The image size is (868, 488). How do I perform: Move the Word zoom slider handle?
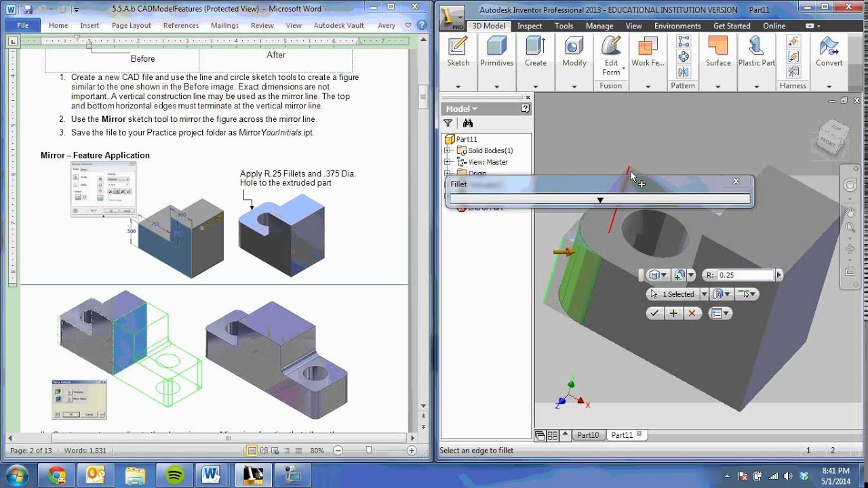pos(369,451)
